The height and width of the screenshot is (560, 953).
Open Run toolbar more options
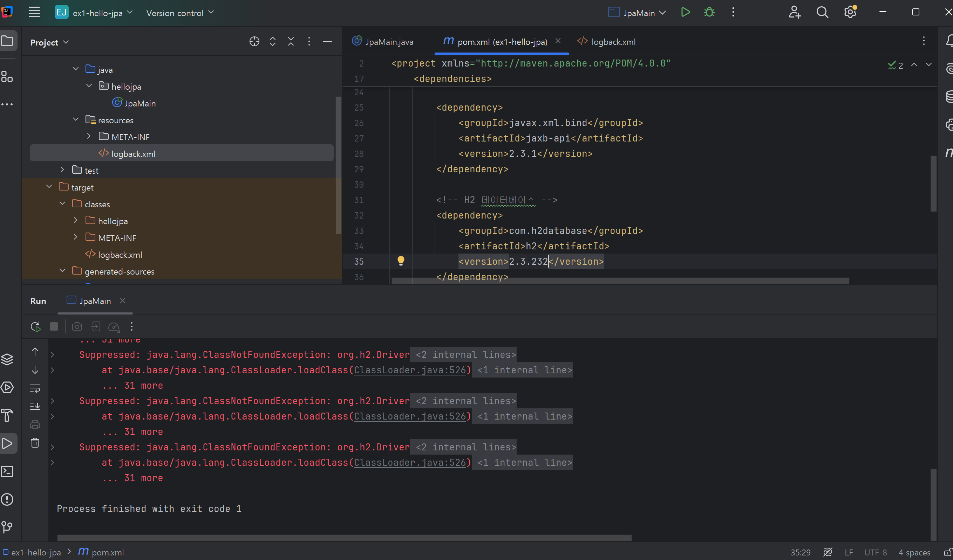click(x=131, y=326)
